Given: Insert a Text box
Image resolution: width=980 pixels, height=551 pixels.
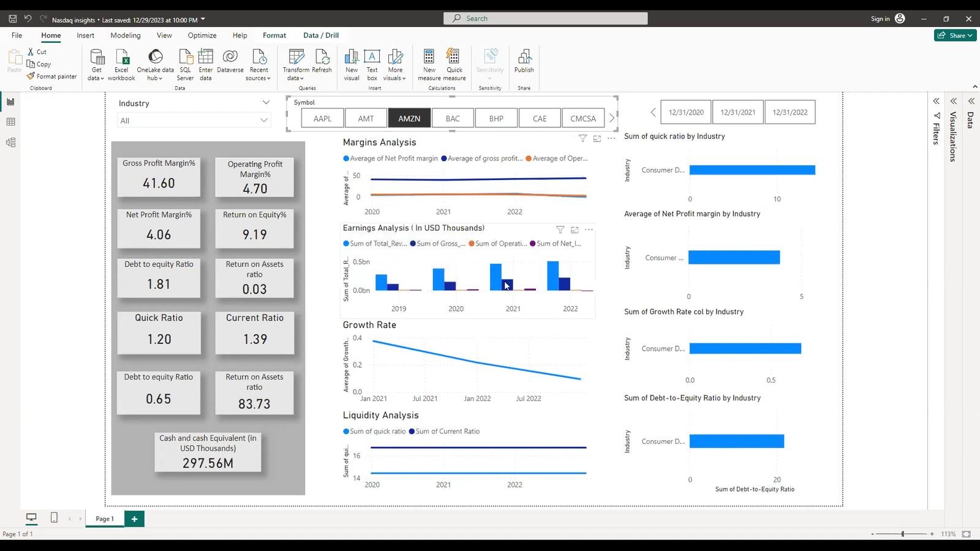Looking at the screenshot, I should click(x=372, y=65).
